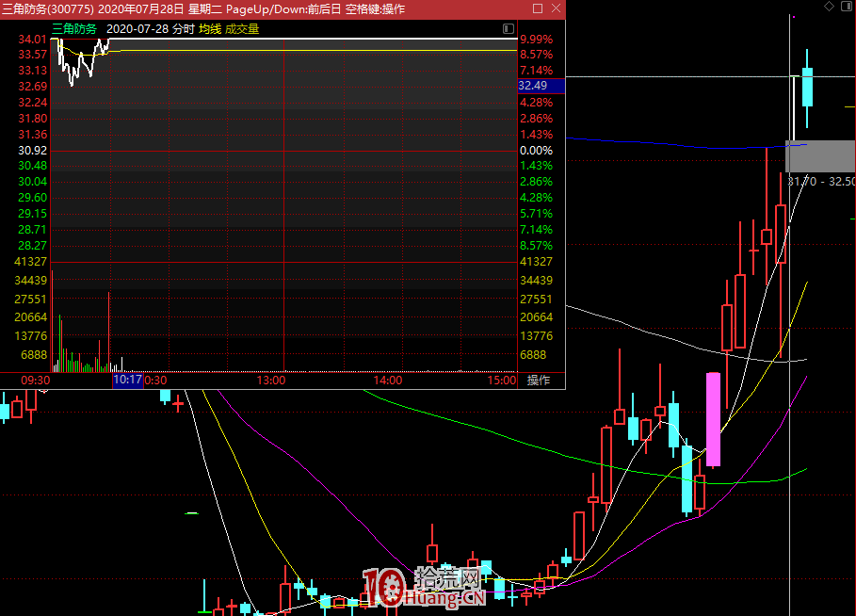
Task: Close the 三角防务 intraday popup window
Action: [x=555, y=8]
